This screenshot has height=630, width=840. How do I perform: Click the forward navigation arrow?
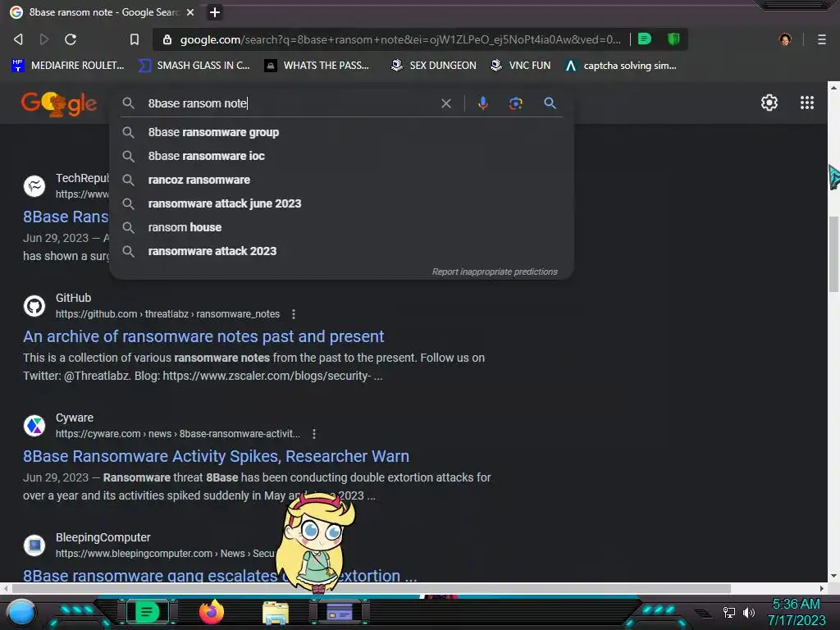point(44,39)
